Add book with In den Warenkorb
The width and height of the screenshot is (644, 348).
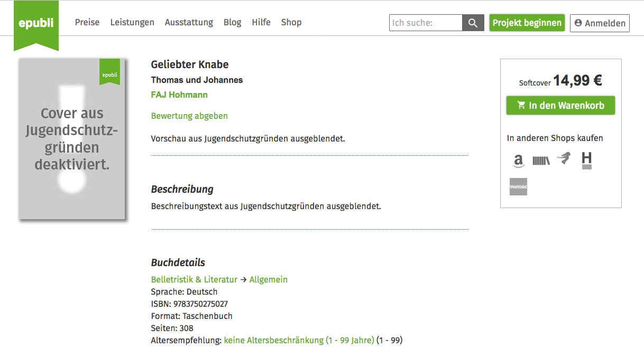(560, 105)
